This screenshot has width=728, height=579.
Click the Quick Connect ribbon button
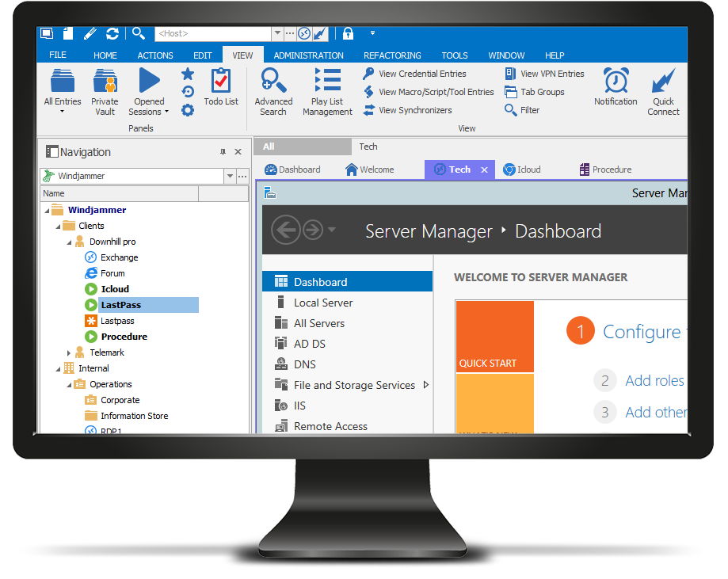pyautogui.click(x=664, y=91)
